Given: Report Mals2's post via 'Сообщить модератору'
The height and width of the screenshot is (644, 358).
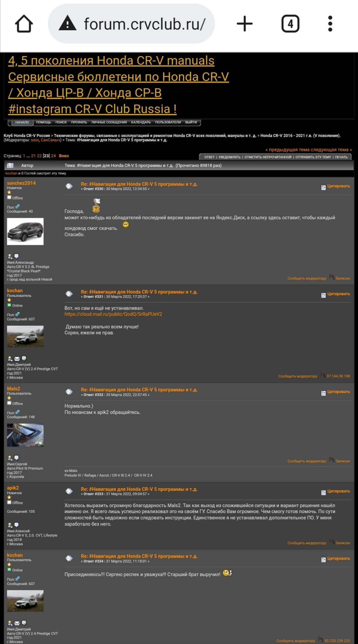Looking at the screenshot, I should click(307, 461).
